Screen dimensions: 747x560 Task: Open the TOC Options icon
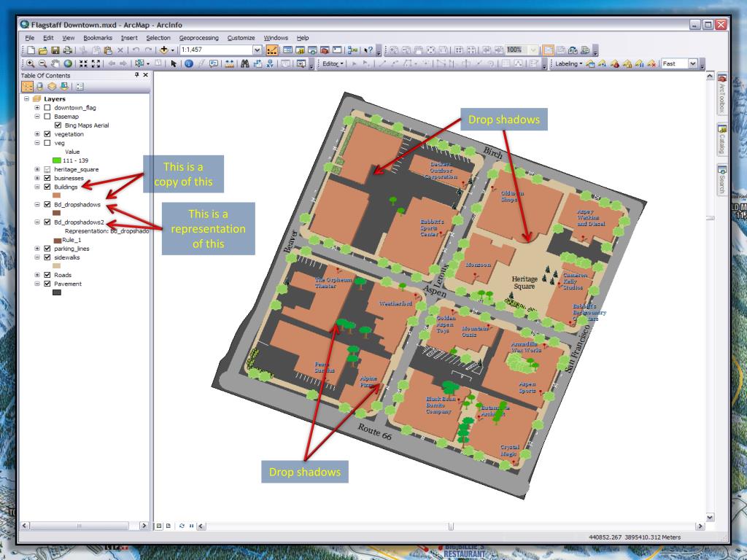[x=80, y=87]
